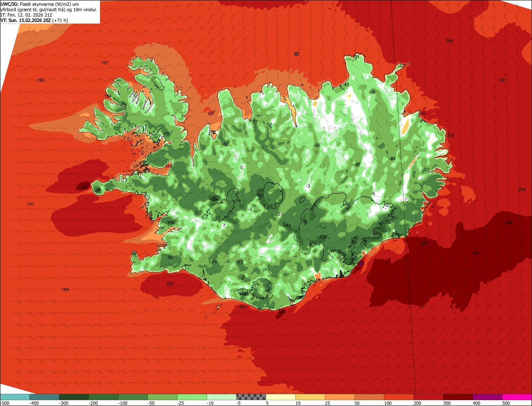This screenshot has width=532, height=406.
Task: Click the flux value '-143' on the map
Action: pos(287,225)
